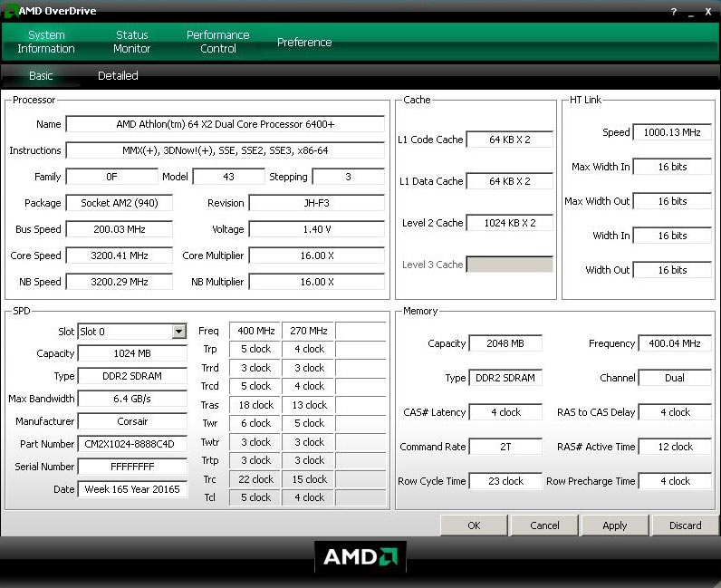The height and width of the screenshot is (588, 721).
Task: Click the SPD Date field
Action: click(x=132, y=489)
